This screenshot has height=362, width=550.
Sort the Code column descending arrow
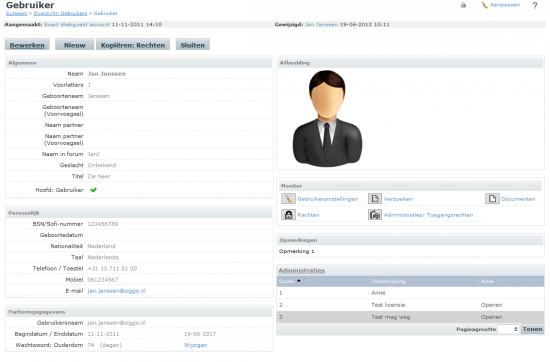(306, 281)
